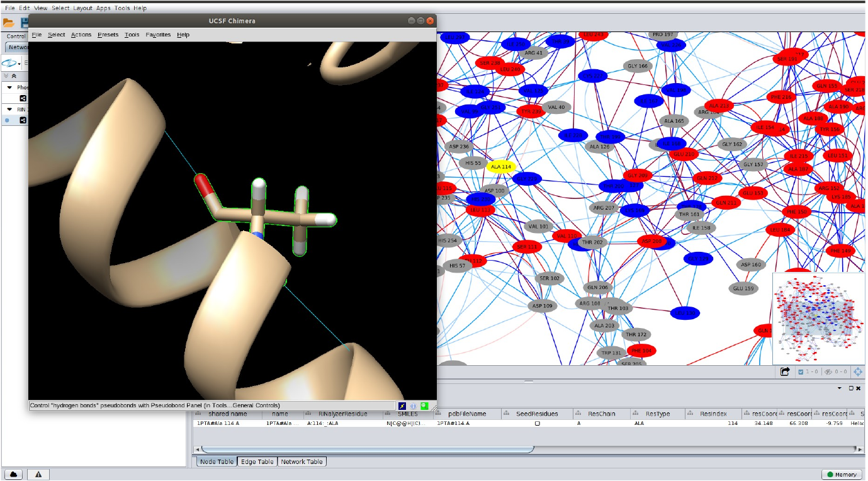
Task: Open Chimera Presets menu
Action: (108, 35)
